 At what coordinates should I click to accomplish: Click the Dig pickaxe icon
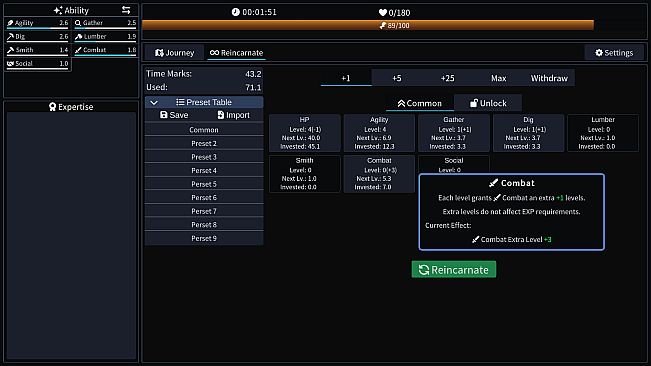(x=10, y=37)
